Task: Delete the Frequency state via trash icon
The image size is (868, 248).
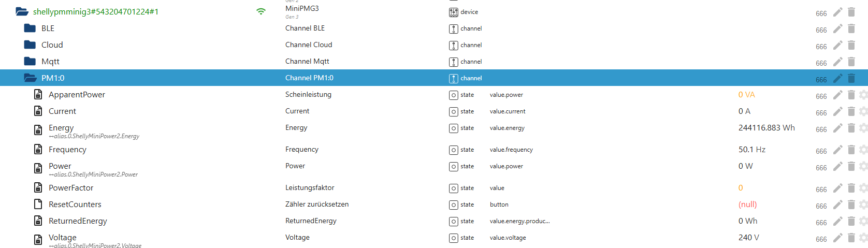Action: [x=851, y=150]
